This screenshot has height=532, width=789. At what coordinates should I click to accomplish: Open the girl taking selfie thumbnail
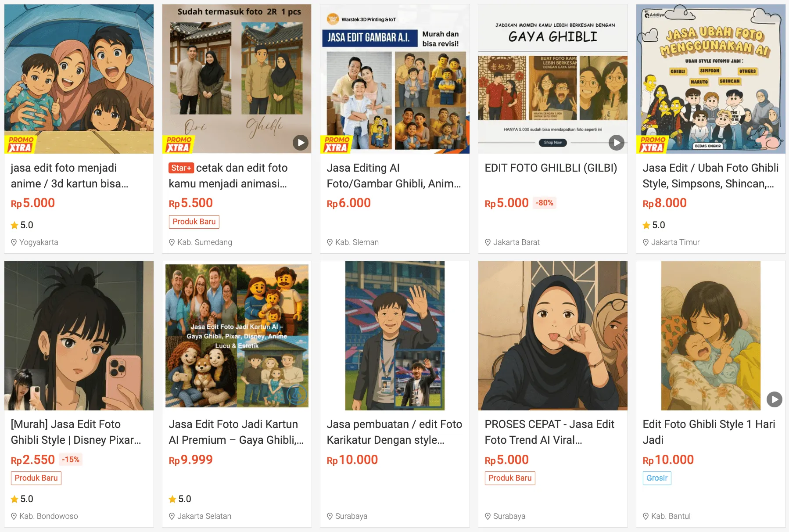pyautogui.click(x=79, y=336)
